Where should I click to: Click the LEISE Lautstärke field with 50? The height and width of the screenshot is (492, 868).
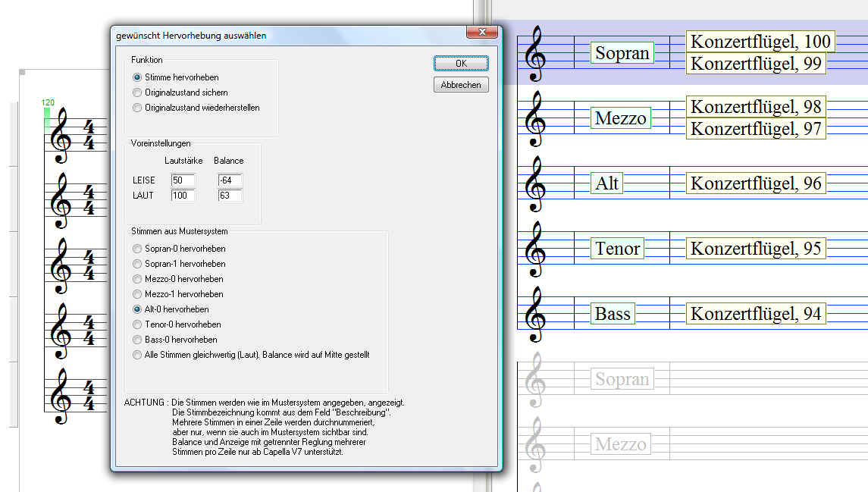[x=183, y=180]
